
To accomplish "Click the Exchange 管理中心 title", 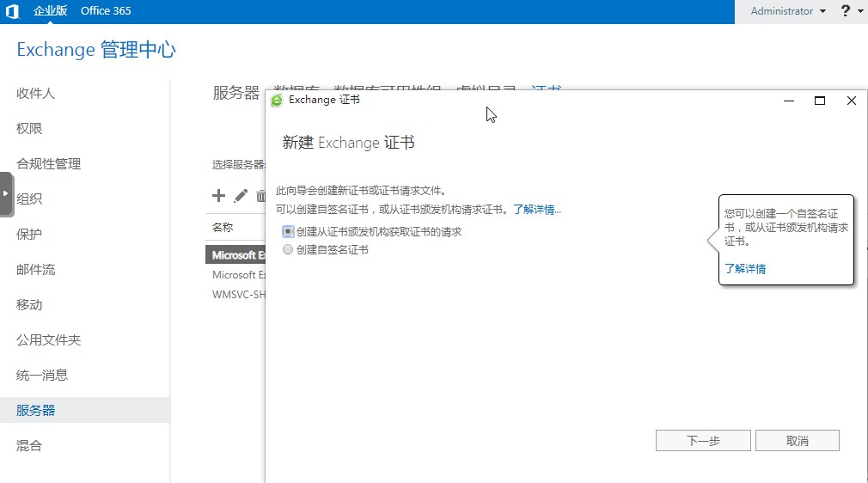I will (96, 50).
